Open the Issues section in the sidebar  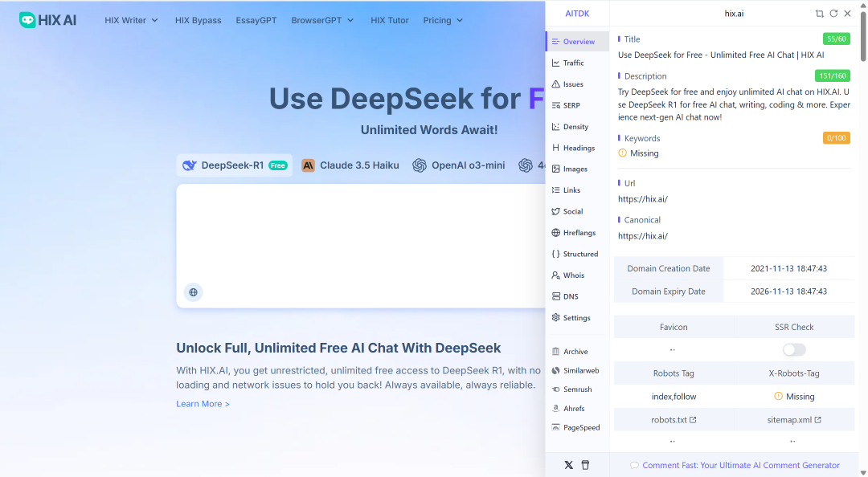point(577,84)
